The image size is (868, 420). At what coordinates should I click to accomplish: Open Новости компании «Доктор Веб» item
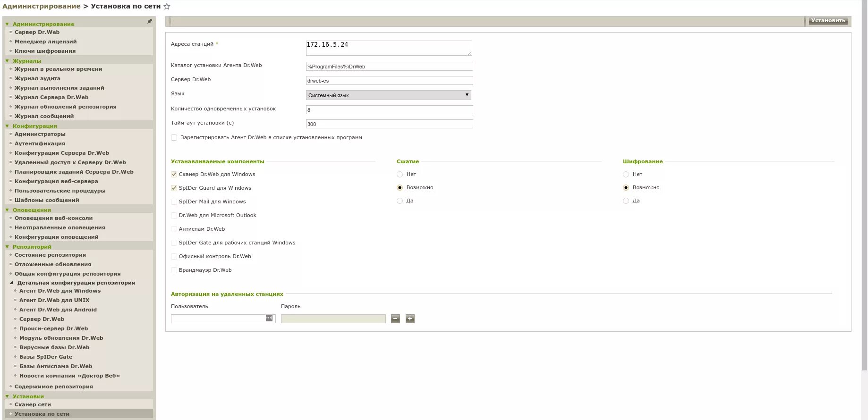tap(69, 376)
